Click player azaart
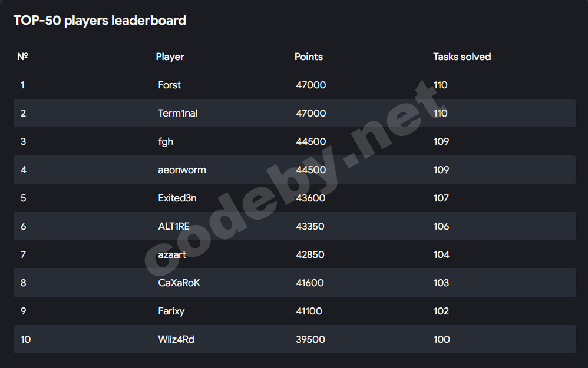588x368 pixels. coord(172,254)
